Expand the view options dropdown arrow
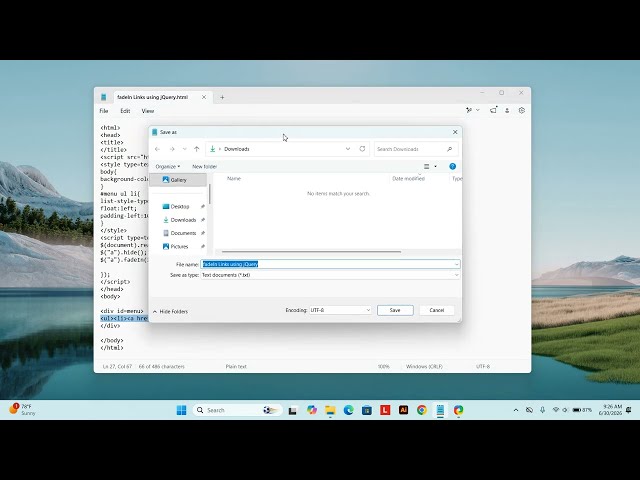640x480 pixels. tap(436, 167)
